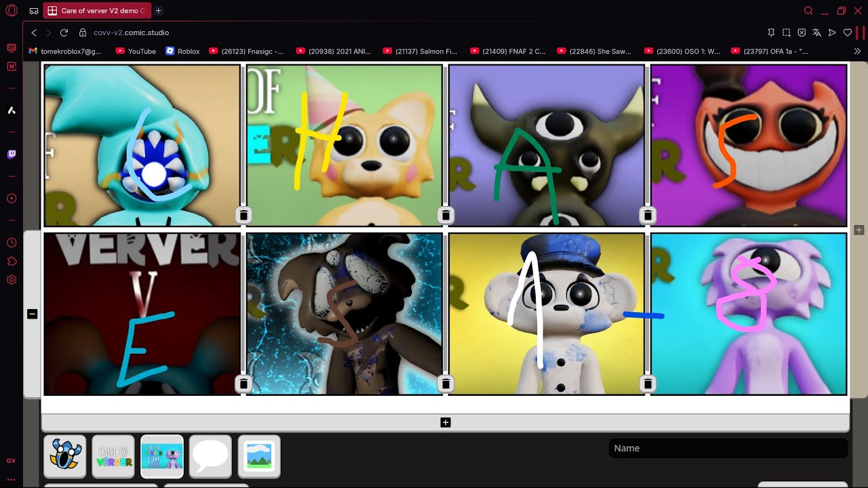868x488 pixels.
Task: Take a snapshot with the capture icon
Action: (786, 33)
